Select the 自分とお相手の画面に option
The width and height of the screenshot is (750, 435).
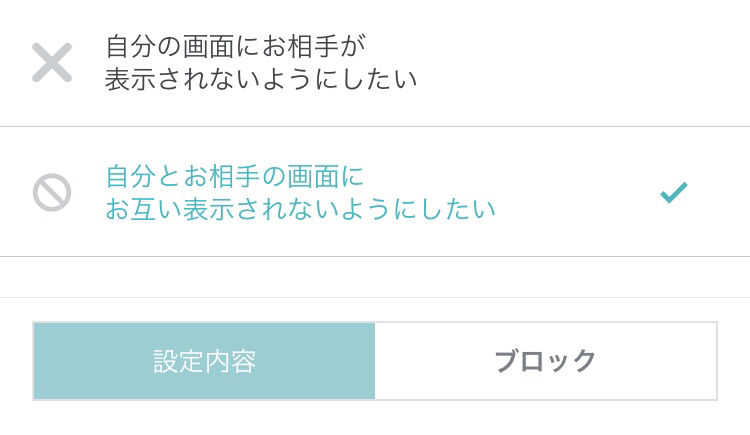click(x=236, y=176)
